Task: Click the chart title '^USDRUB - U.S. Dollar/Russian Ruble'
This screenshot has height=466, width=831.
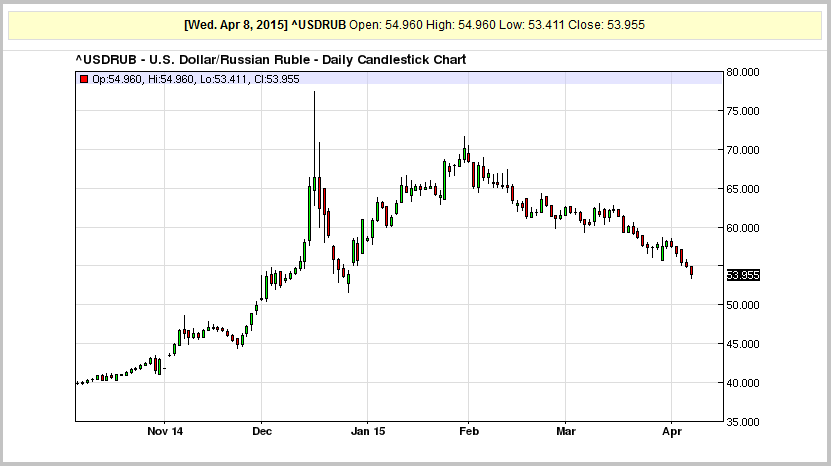Action: coord(196,60)
